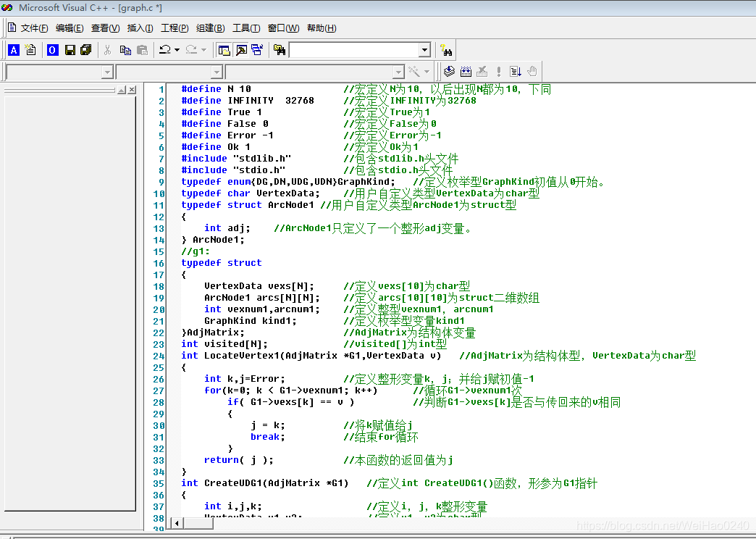Click the line '#define INFINITY 32768'
The image size is (756, 539).
tap(248, 101)
